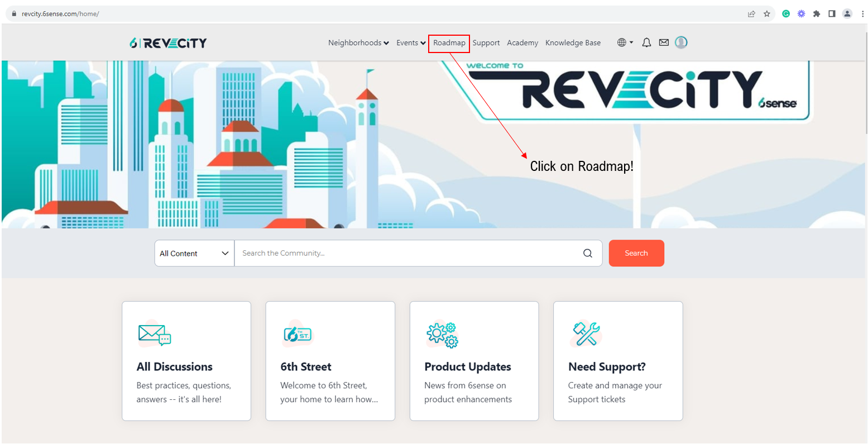The height and width of the screenshot is (444, 868).
Task: Open the All Discussions card title
Action: [175, 367]
